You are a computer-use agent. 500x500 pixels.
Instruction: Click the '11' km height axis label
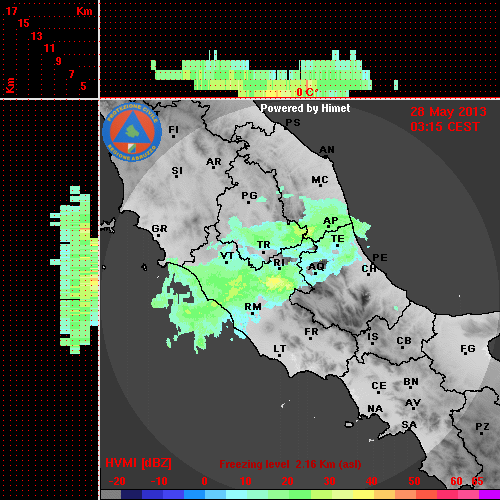click(x=49, y=48)
